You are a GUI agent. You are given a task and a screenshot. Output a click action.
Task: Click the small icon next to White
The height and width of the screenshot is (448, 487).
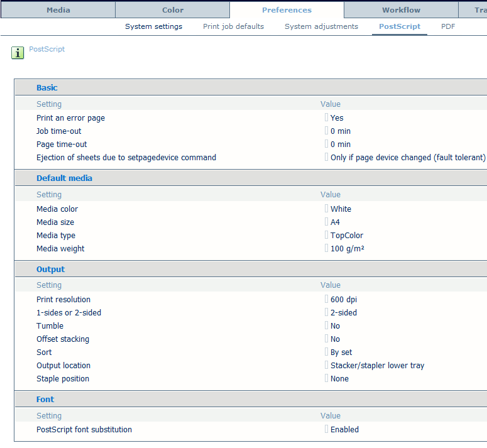[x=326, y=209]
